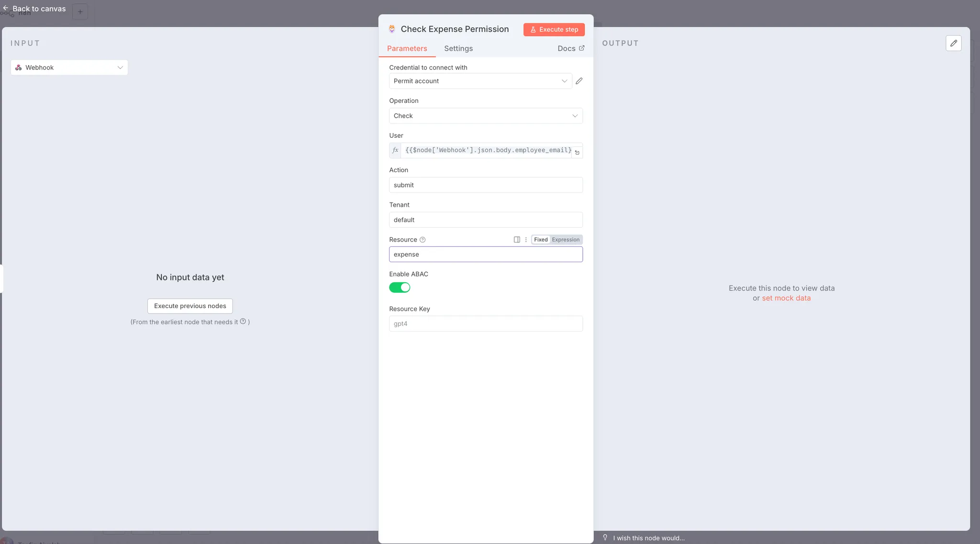Click into the Resource Key field
The height and width of the screenshot is (544, 980).
point(485,324)
